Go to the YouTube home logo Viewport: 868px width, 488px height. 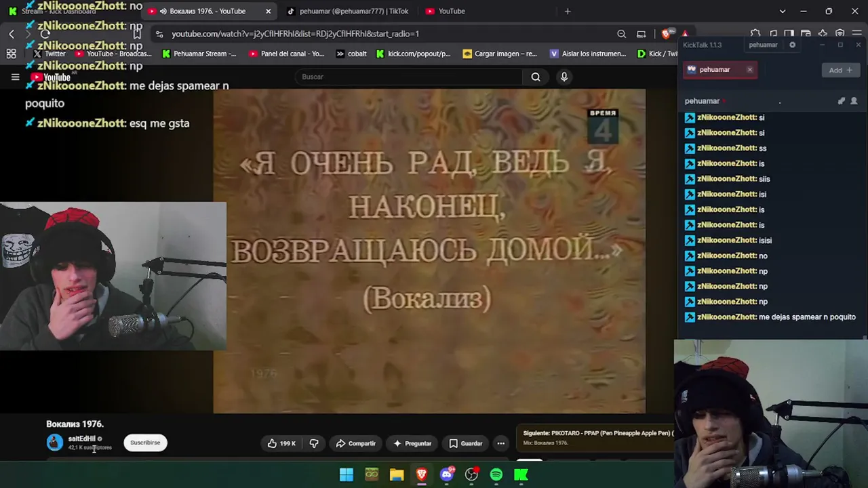52,77
